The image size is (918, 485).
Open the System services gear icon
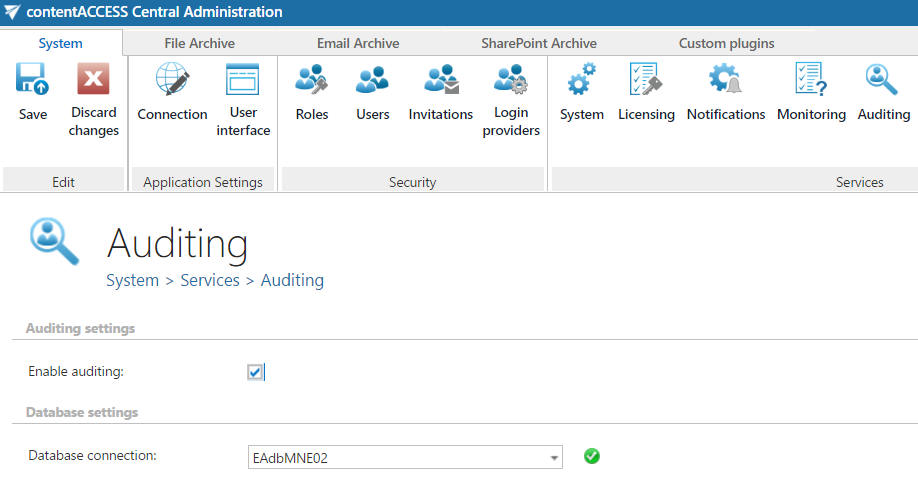click(581, 79)
